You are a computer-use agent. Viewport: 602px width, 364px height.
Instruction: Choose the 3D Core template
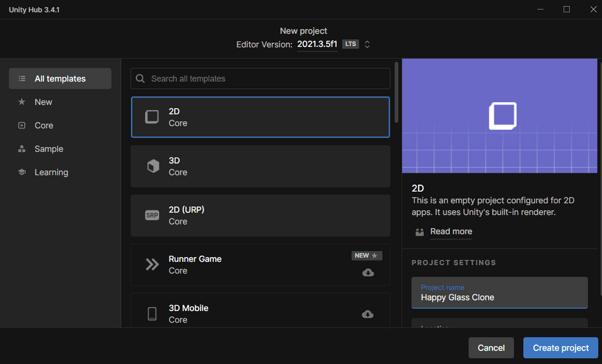(260, 166)
